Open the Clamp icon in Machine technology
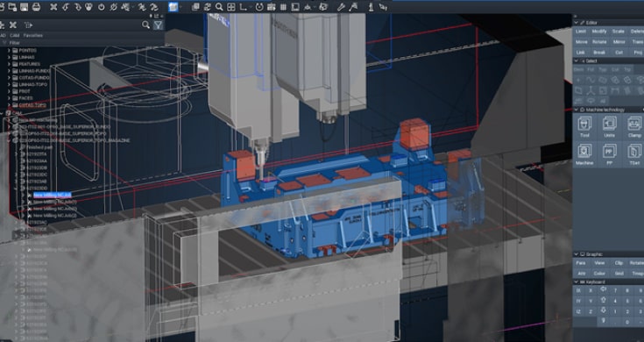This screenshot has width=644, height=342. point(634,126)
